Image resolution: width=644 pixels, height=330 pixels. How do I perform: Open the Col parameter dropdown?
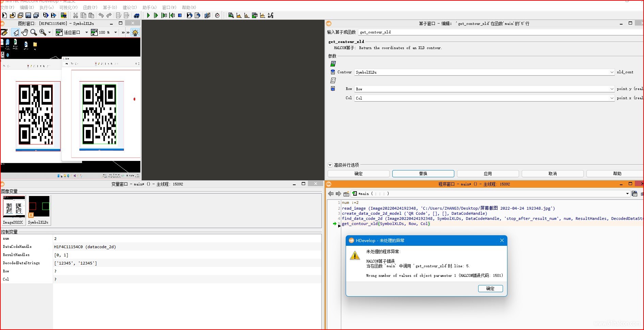point(612,98)
